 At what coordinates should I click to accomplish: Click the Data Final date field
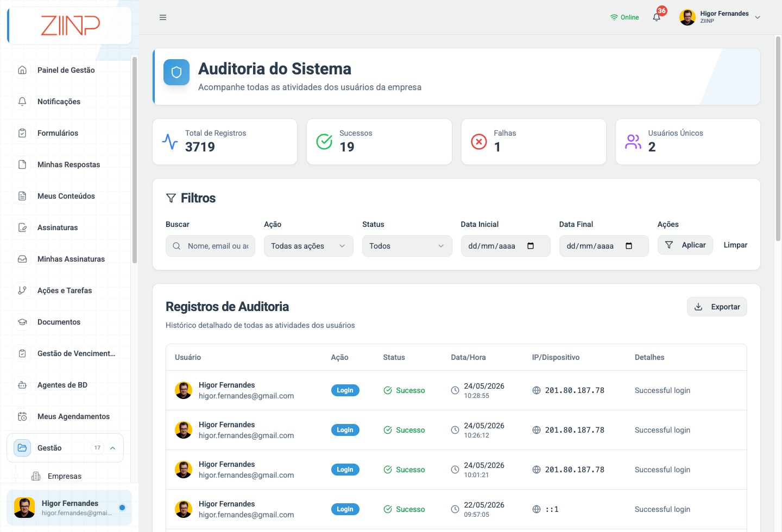point(604,246)
